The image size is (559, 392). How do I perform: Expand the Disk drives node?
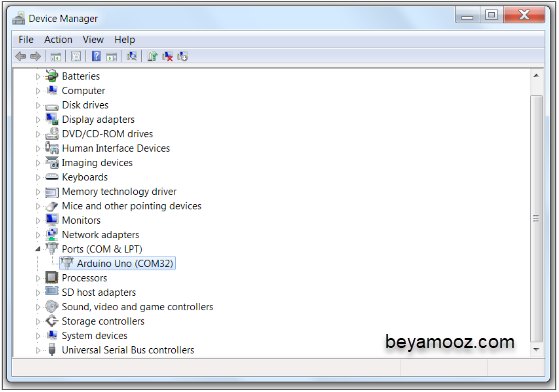click(x=38, y=105)
